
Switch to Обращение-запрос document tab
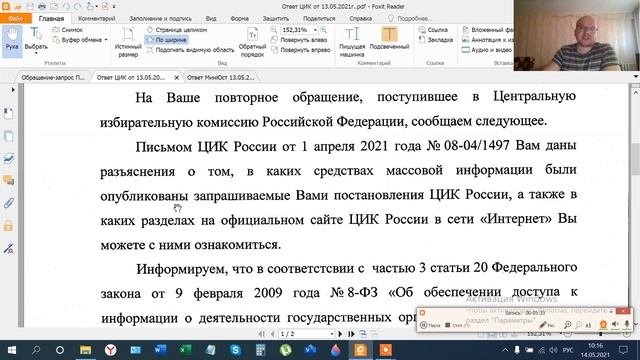pos(53,77)
